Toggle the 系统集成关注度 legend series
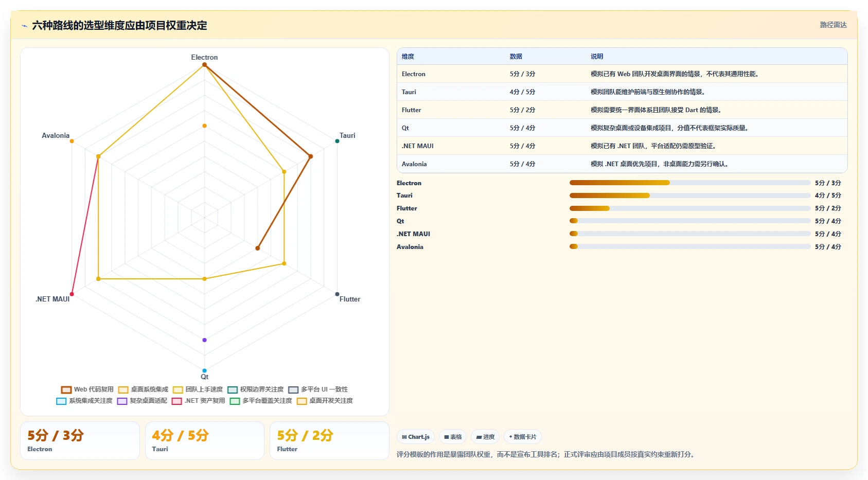The height and width of the screenshot is (480, 868). (84, 401)
